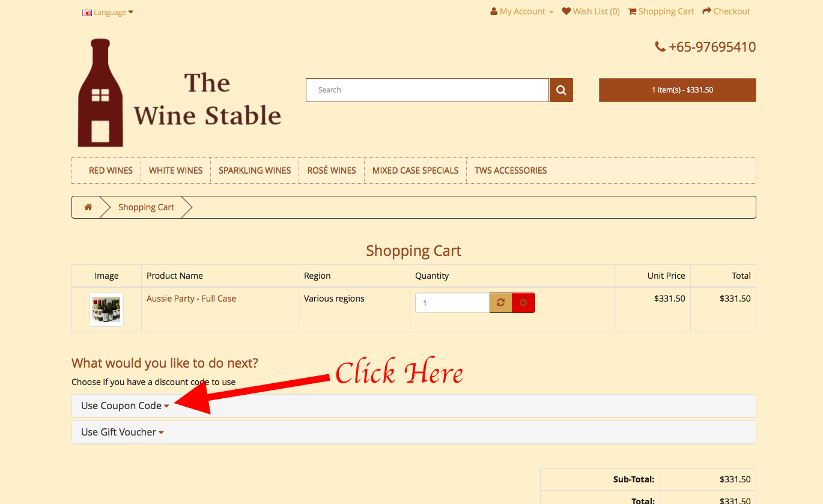This screenshot has width=823, height=504.
Task: Click the phone icon beside the number
Action: point(660,47)
